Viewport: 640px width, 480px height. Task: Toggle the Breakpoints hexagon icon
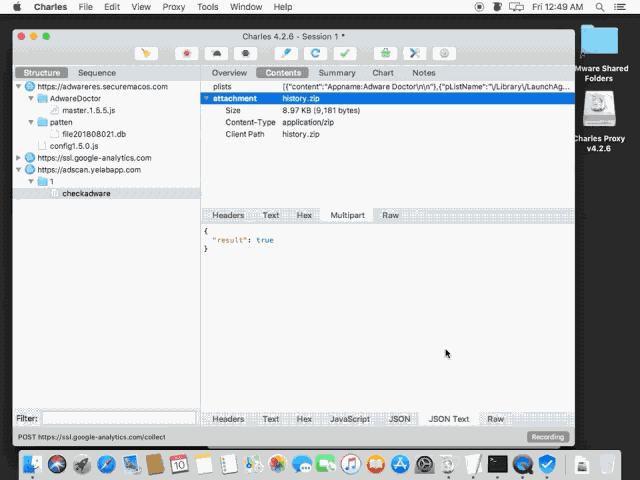click(245, 53)
